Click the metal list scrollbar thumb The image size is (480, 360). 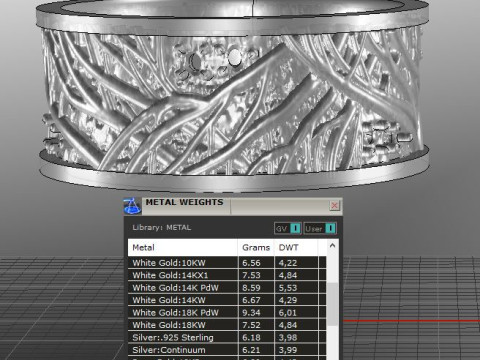click(332, 304)
